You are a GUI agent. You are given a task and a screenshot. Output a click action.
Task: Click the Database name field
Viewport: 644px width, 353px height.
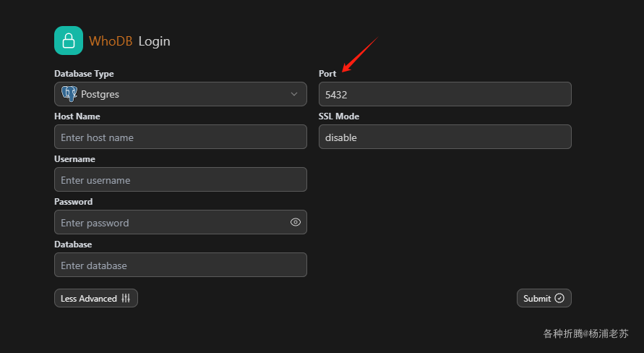tap(180, 265)
